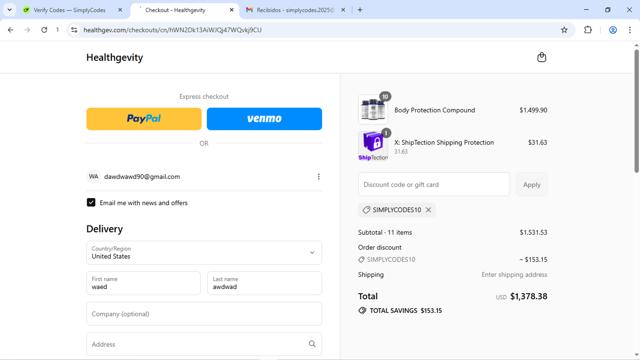Viewport: 640px width, 360px height.
Task: Close the Checkout Healthgevity tab
Action: coord(231,10)
